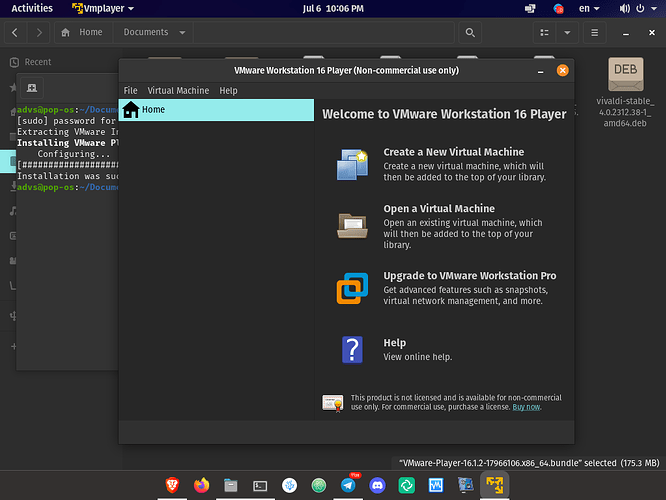
Task: Open the view options dropdown arrow in Files
Action: tap(567, 32)
